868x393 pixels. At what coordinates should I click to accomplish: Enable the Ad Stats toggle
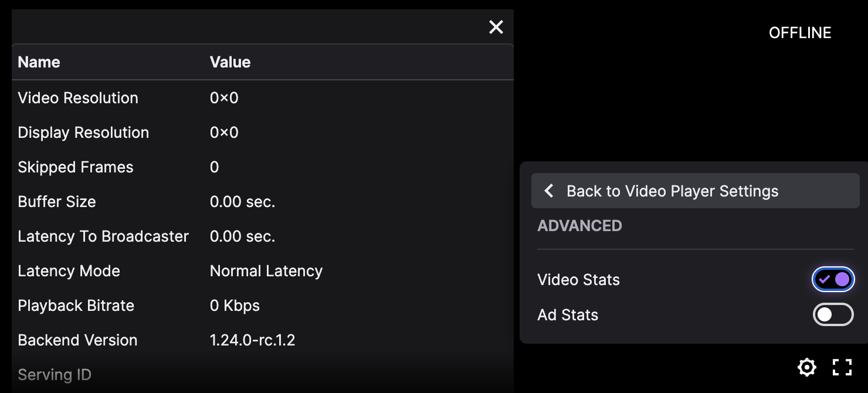coord(833,314)
